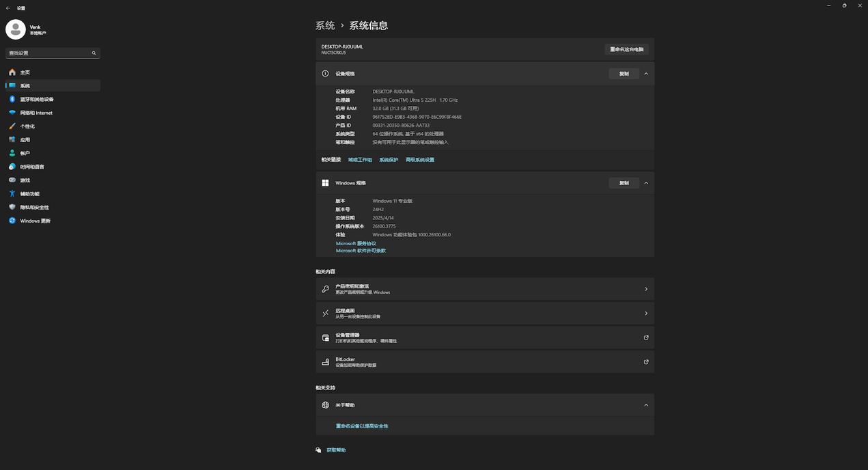Open 设备管理器 (Device Manager) row

pyautogui.click(x=484, y=337)
